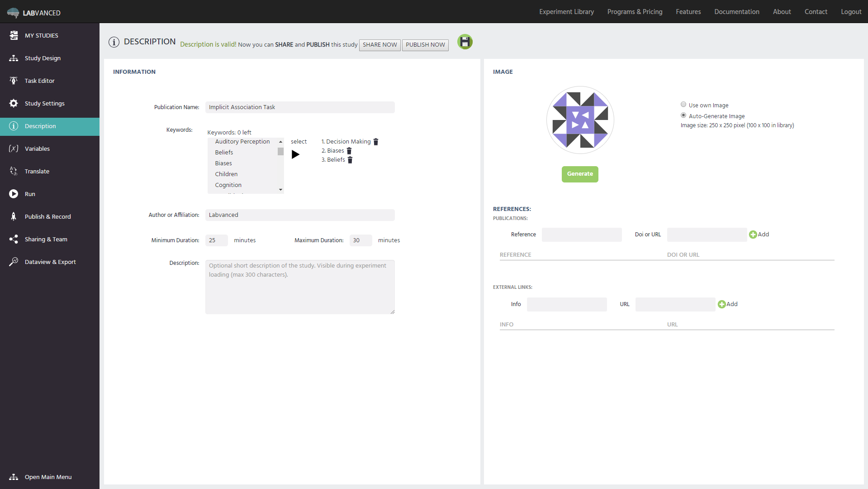
Task: Open the Study Settings gear icon
Action: [14, 103]
